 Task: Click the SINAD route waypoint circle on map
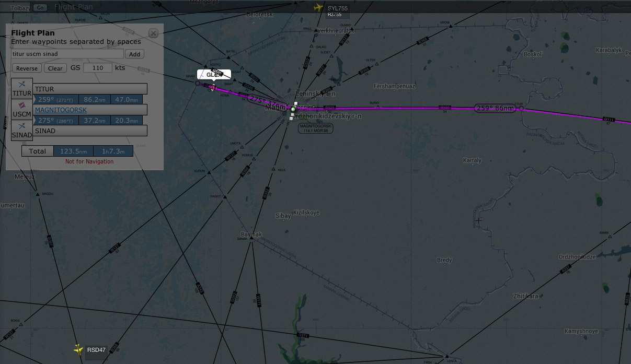tap(198, 83)
